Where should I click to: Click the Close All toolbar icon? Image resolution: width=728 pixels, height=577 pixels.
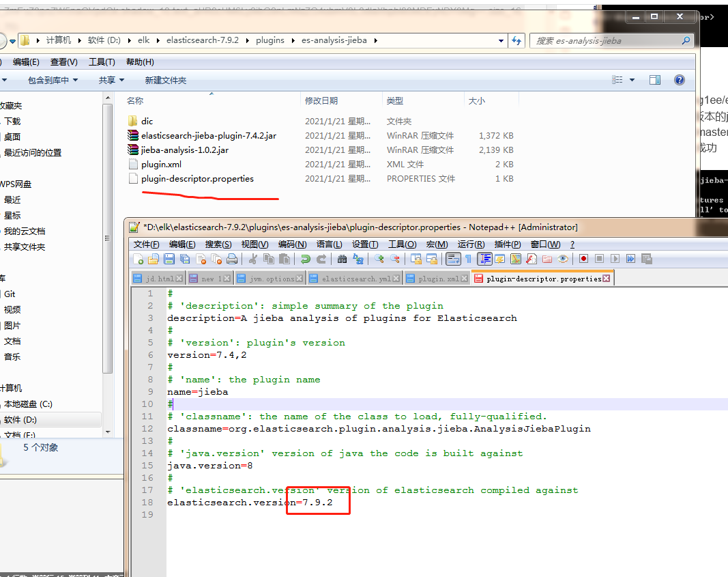(216, 259)
